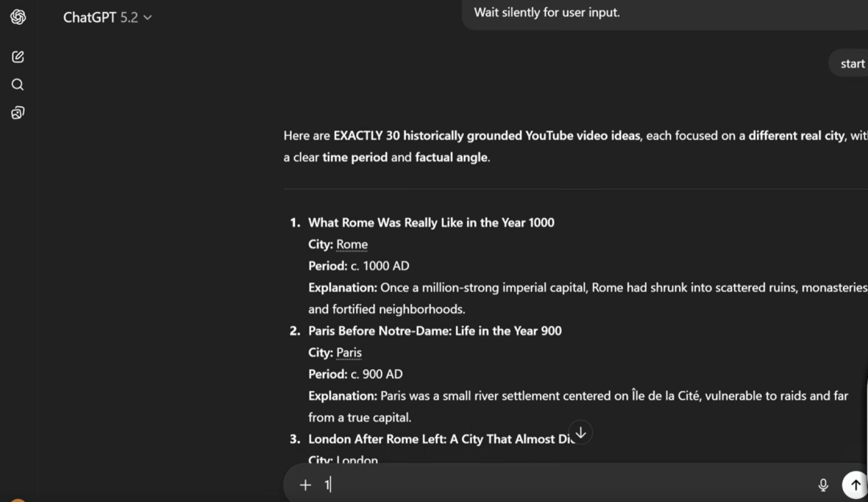Open the Rome city link
Image resolution: width=868 pixels, height=502 pixels.
coord(352,245)
